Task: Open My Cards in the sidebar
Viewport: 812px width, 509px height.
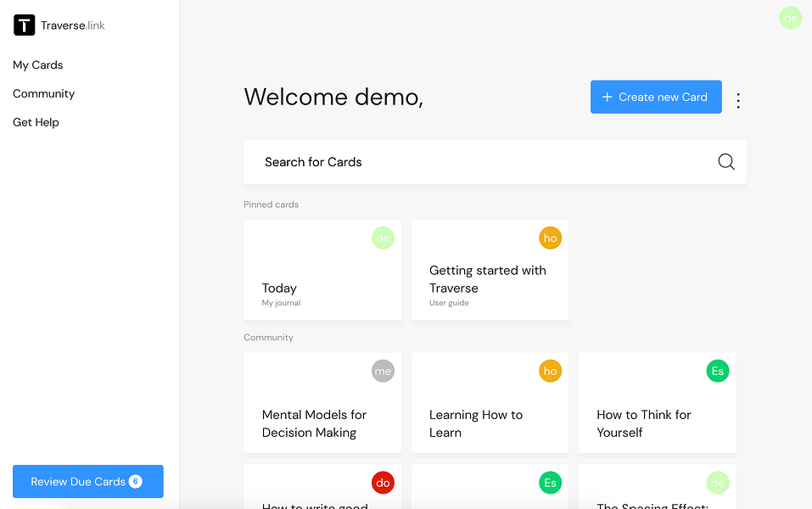Action: point(38,64)
